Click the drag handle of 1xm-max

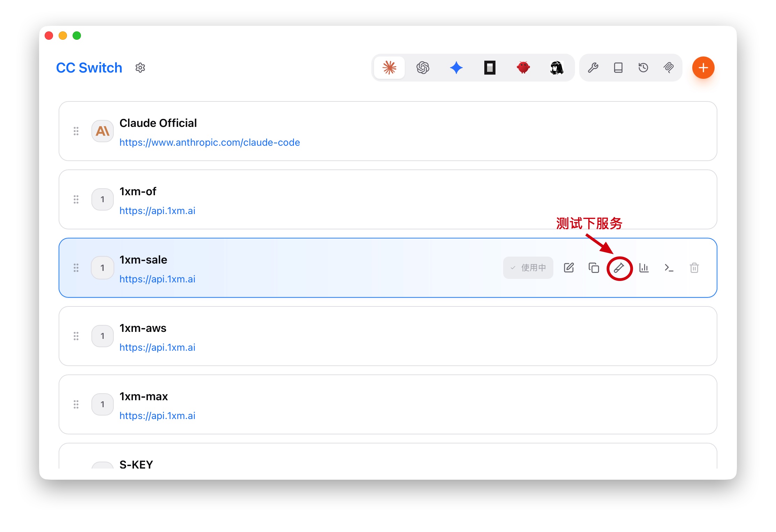76,404
